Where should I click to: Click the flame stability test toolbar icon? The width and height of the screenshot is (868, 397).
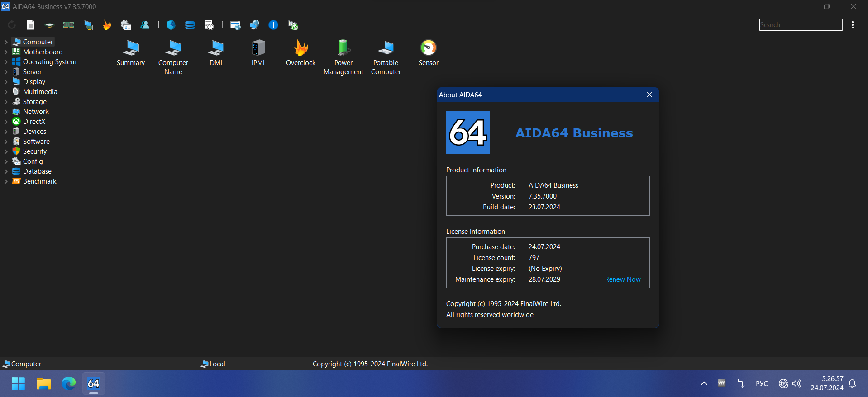coord(107,25)
